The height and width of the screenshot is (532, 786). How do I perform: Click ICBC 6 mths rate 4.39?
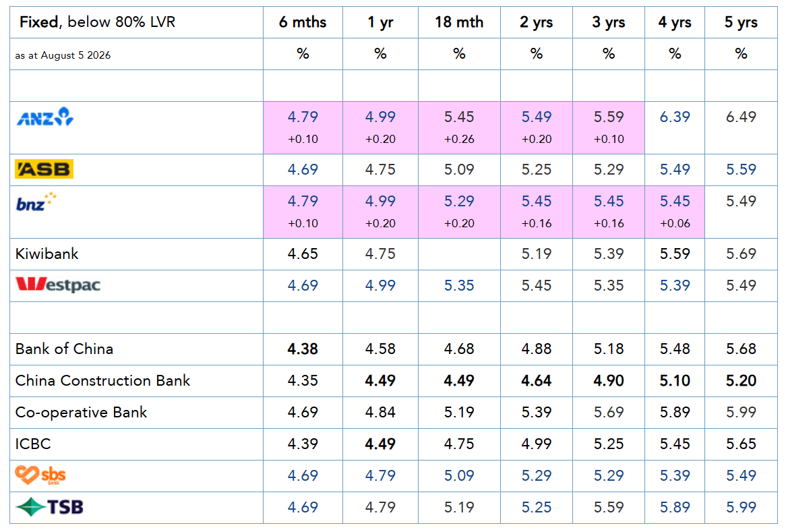coord(303,444)
